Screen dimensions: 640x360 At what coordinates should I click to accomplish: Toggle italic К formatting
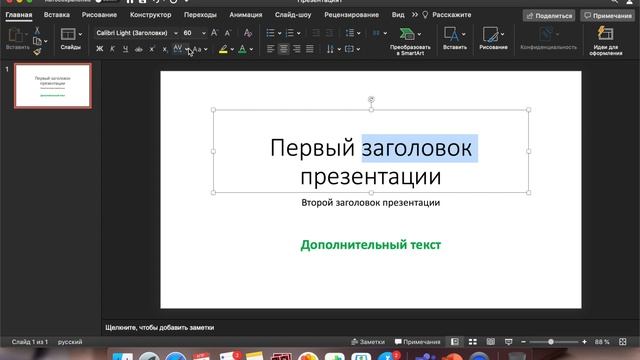click(x=113, y=49)
